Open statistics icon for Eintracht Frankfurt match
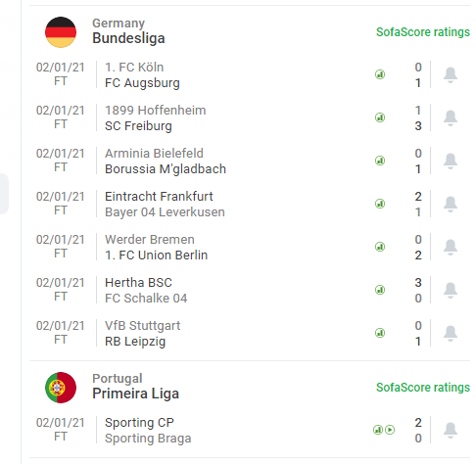476x464 pixels. point(380,204)
